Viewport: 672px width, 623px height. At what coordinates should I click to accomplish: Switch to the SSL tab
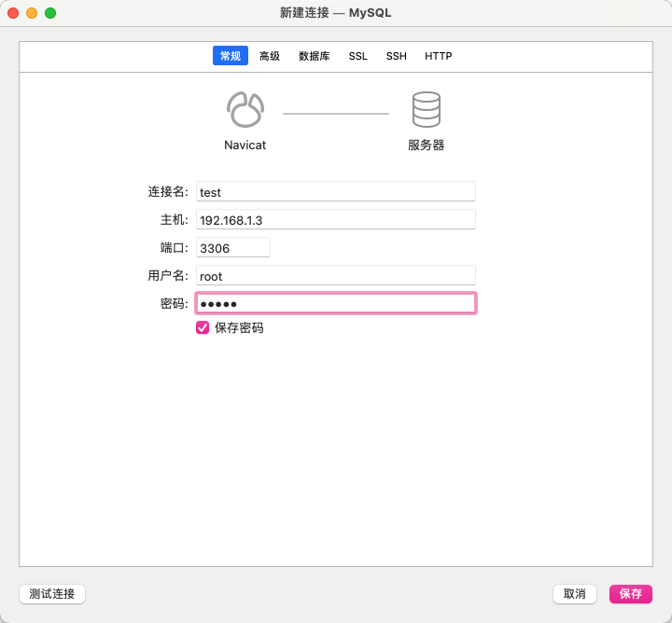click(357, 56)
